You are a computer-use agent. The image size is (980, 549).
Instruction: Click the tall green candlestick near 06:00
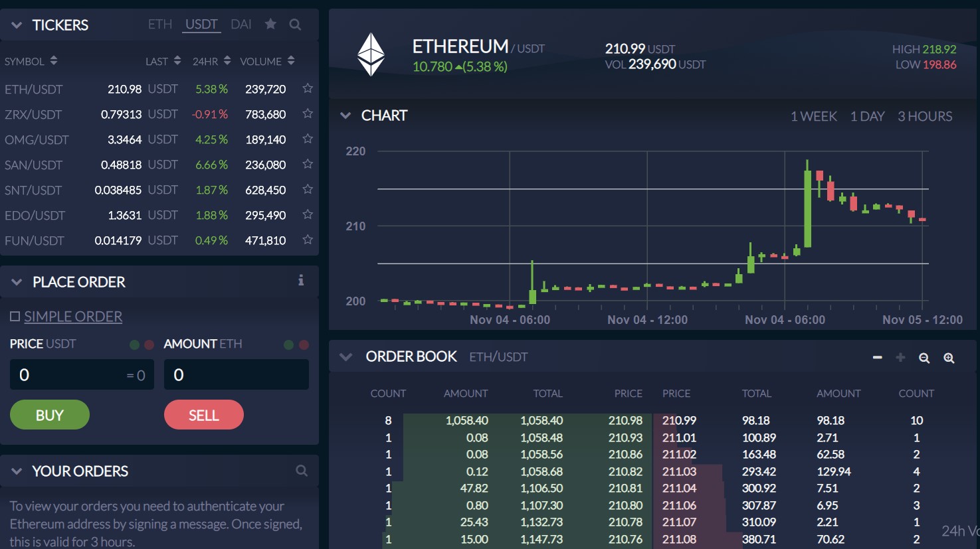(x=807, y=204)
